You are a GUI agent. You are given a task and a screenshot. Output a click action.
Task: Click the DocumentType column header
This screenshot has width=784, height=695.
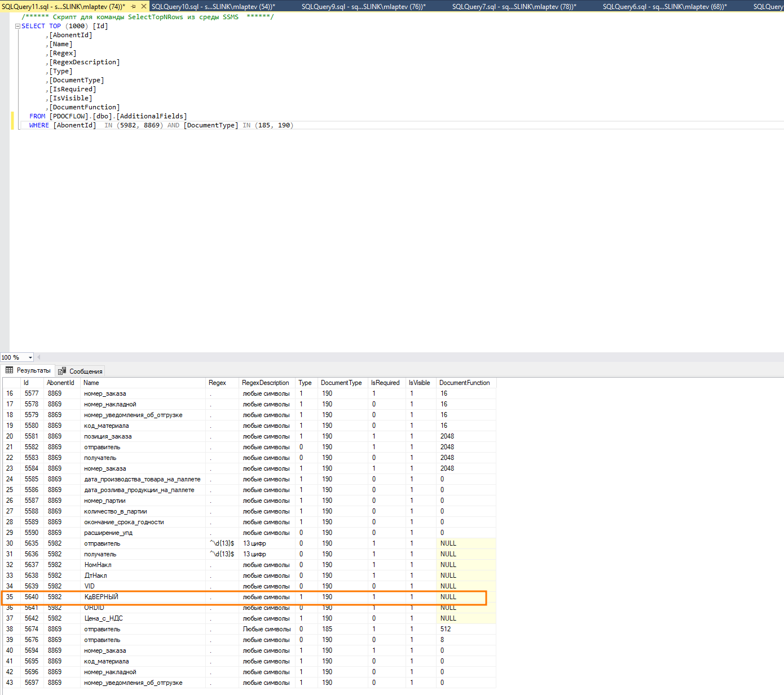pyautogui.click(x=343, y=383)
